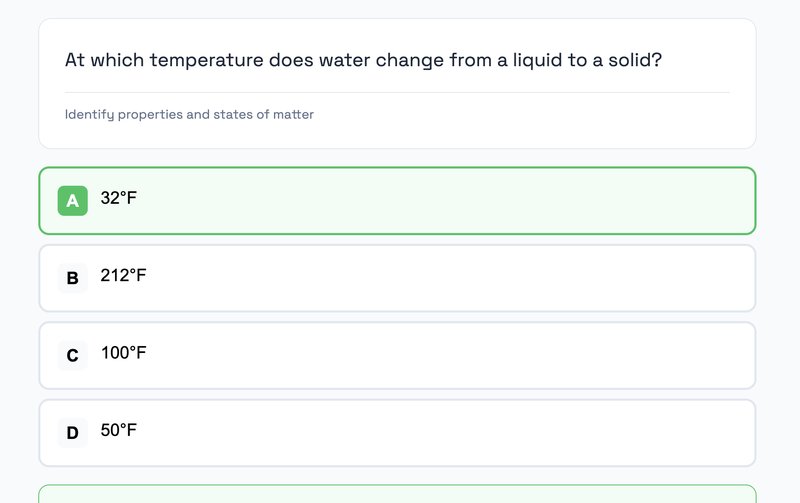Click the "50°F" answer text
Image resolution: width=800 pixels, height=503 pixels.
(x=119, y=430)
